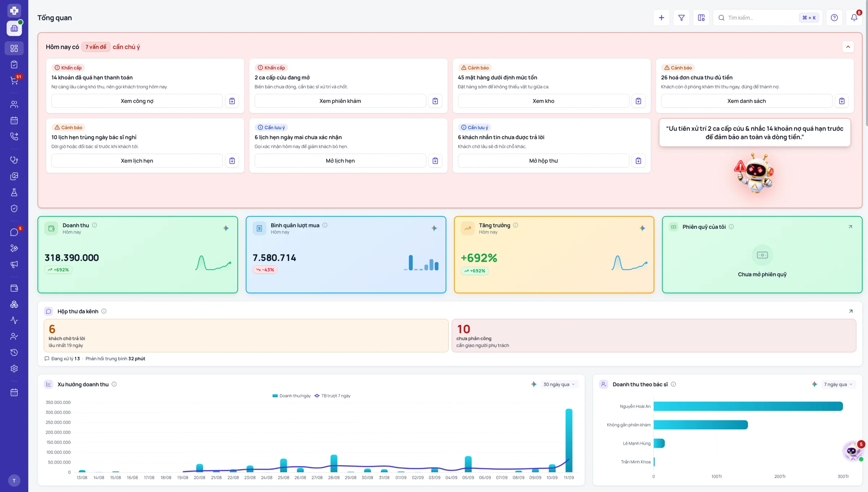This screenshot has width=868, height=492.
Task: Click the 7 vấn đề badge
Action: click(x=96, y=47)
